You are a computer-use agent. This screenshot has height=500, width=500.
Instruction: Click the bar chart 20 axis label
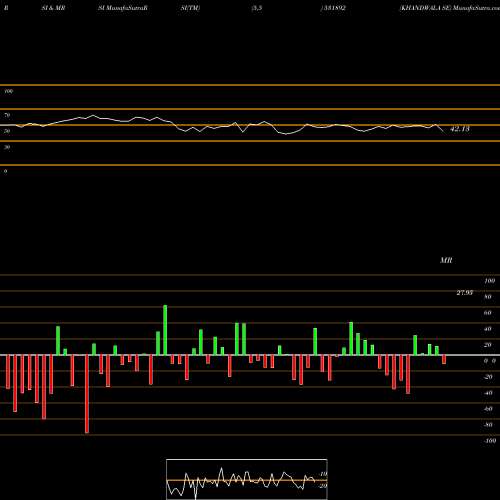point(488,345)
